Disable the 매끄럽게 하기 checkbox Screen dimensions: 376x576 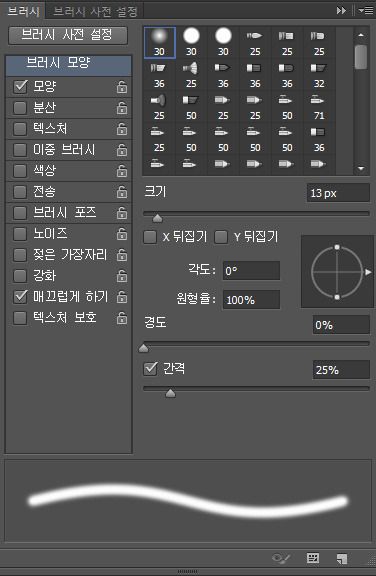point(20,296)
